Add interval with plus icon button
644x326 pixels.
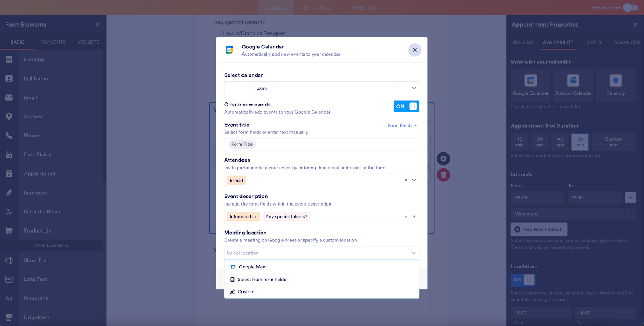pyautogui.click(x=630, y=197)
